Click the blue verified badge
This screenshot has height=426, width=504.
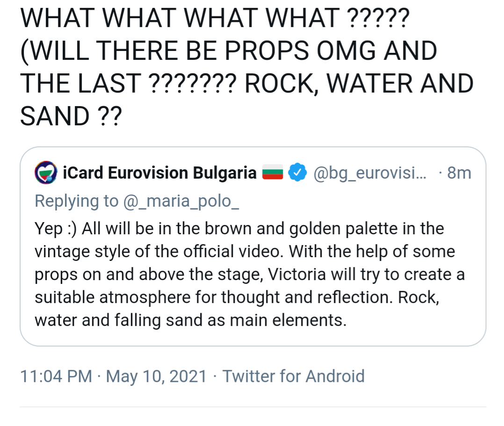[x=297, y=173]
